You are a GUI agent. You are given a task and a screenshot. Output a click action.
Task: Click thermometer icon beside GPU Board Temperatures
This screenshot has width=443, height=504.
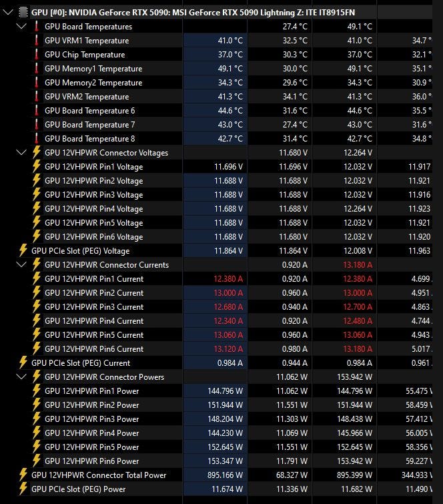coord(36,26)
